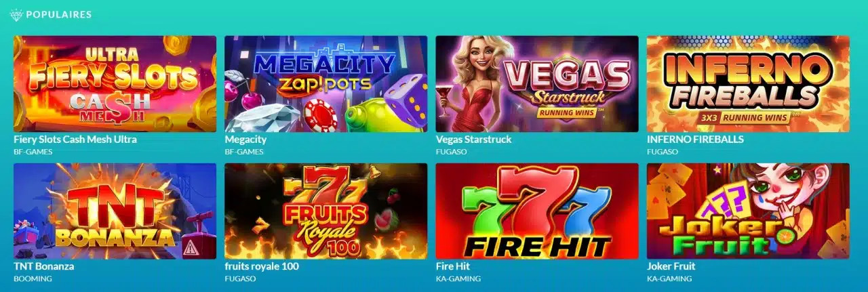Select the BOOMING provider label under TNT Bonanza
The height and width of the screenshot is (292, 868).
pyautogui.click(x=33, y=278)
